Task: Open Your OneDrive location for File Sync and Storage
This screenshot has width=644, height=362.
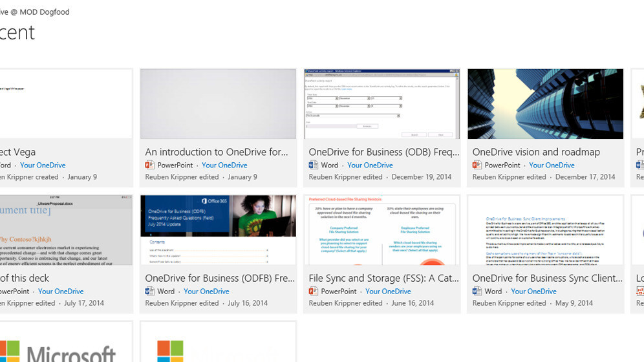Action: pyautogui.click(x=388, y=292)
